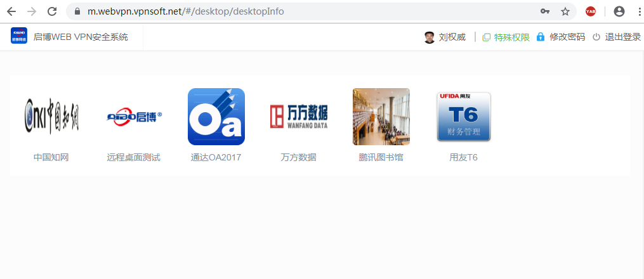Viewport: 644px width, 279px height.
Task: Click the 用友T6 label text
Action: coord(464,157)
